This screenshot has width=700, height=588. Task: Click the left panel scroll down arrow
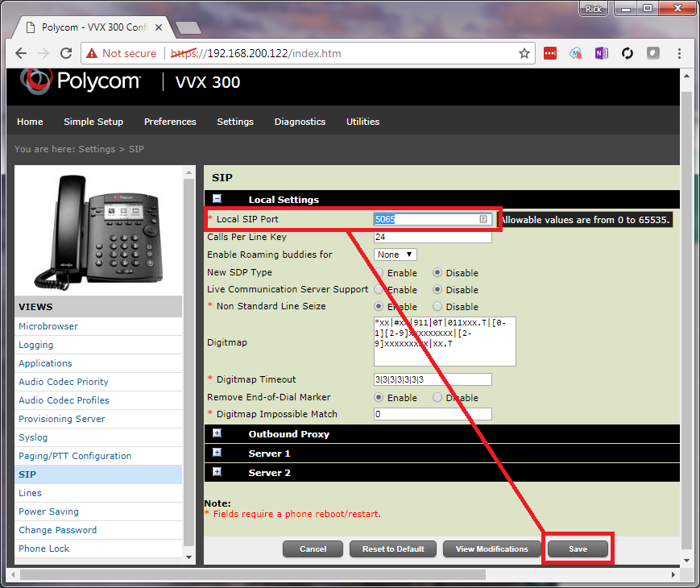[188, 557]
